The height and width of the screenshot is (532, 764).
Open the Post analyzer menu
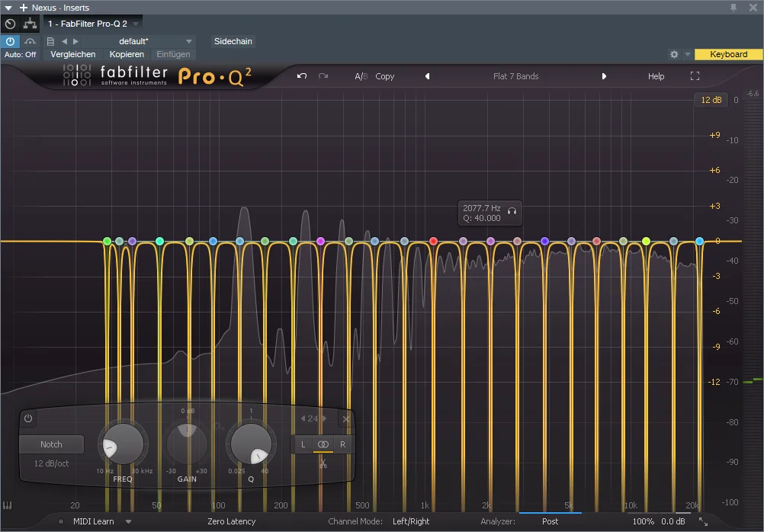coord(550,521)
